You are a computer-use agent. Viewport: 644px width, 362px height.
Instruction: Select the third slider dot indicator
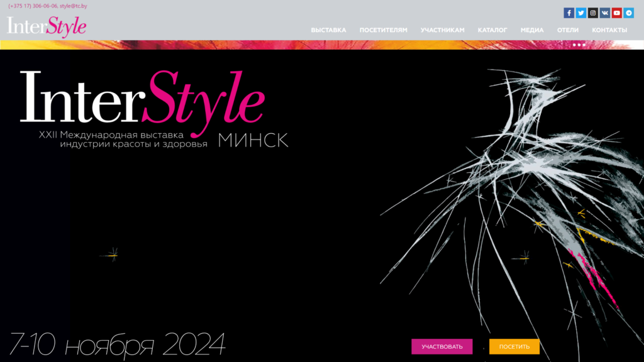(x=584, y=45)
